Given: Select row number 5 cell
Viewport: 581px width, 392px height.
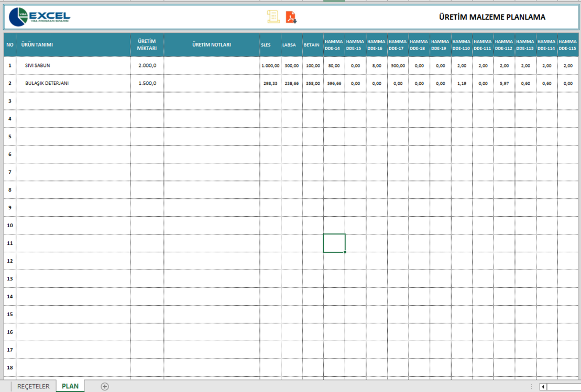Looking at the screenshot, I should pyautogui.click(x=10, y=137).
